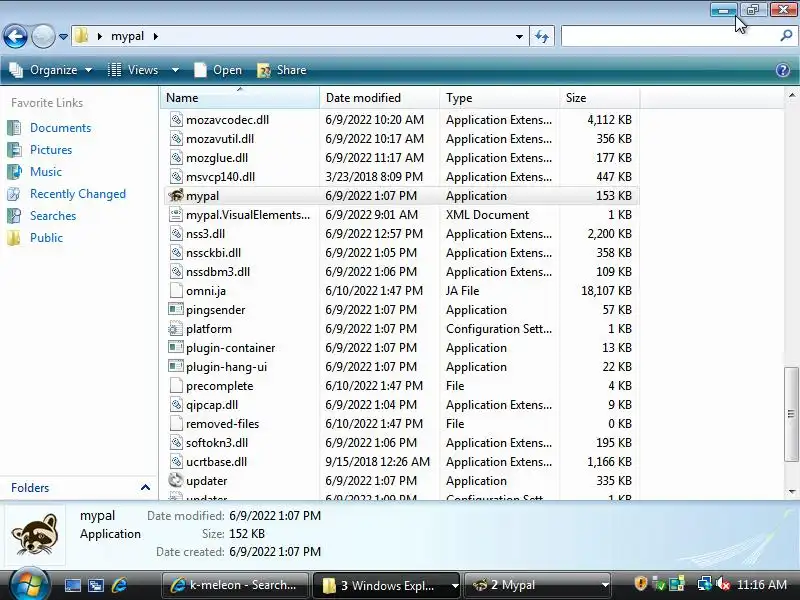Expand the Folders pane chevron
The image size is (800, 600).
(x=145, y=488)
